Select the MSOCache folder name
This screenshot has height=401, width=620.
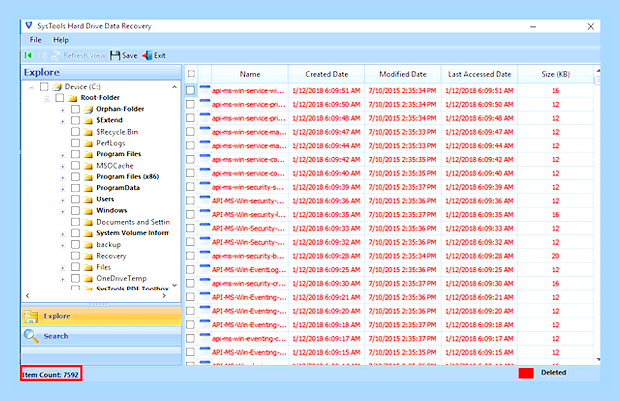tap(115, 166)
